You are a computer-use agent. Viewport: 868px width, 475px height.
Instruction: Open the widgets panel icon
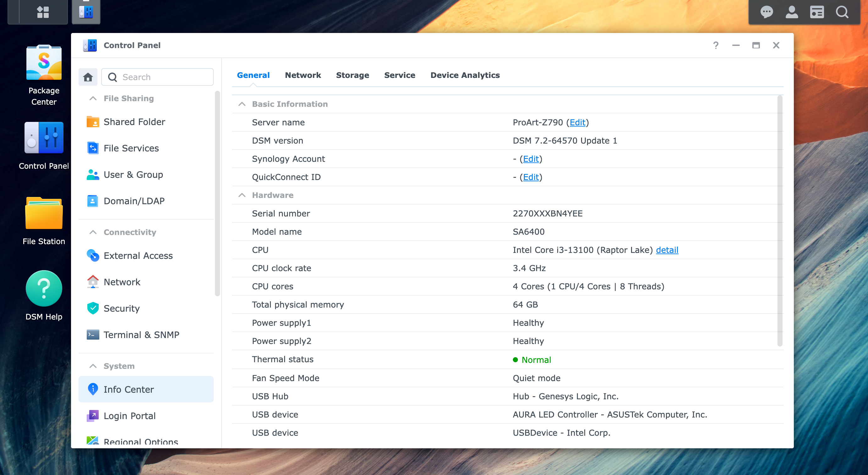[817, 12]
